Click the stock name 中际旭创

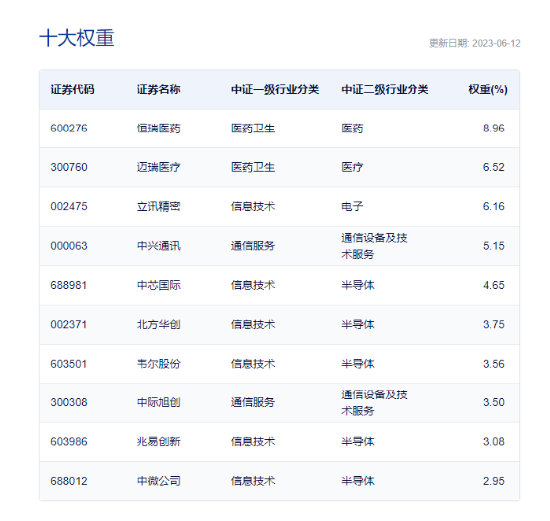tap(159, 402)
